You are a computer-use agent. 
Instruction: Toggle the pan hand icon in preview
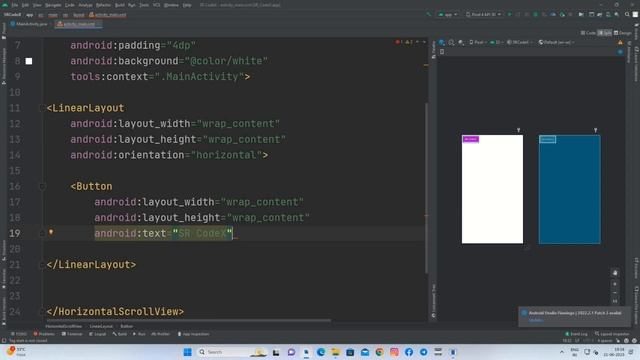tap(615, 273)
